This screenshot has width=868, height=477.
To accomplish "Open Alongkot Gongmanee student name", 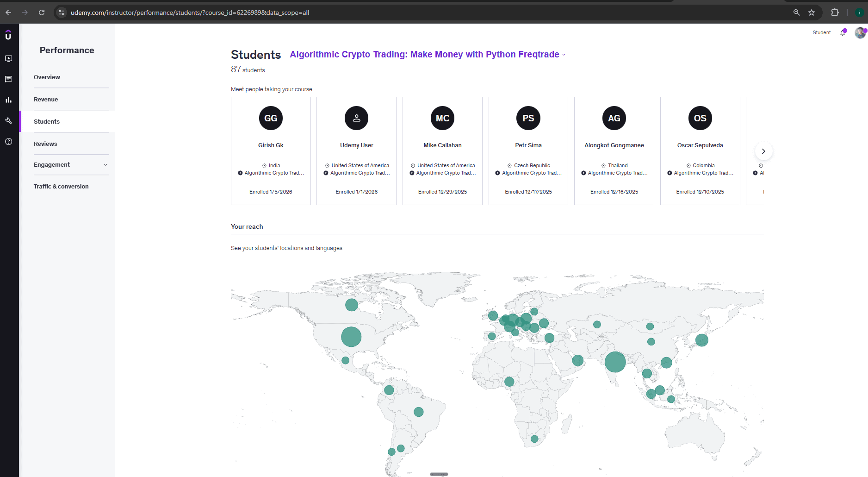I will coord(614,145).
